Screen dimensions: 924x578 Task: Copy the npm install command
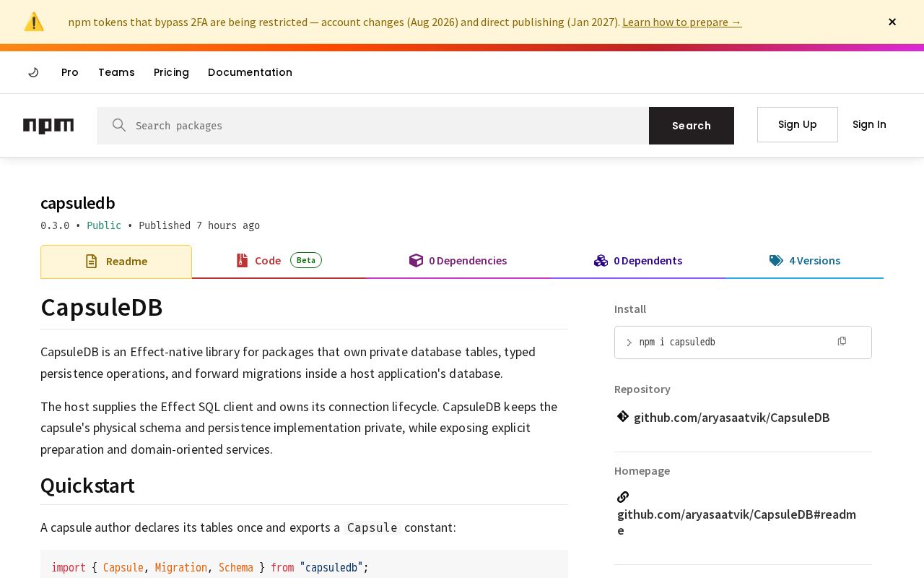842,341
